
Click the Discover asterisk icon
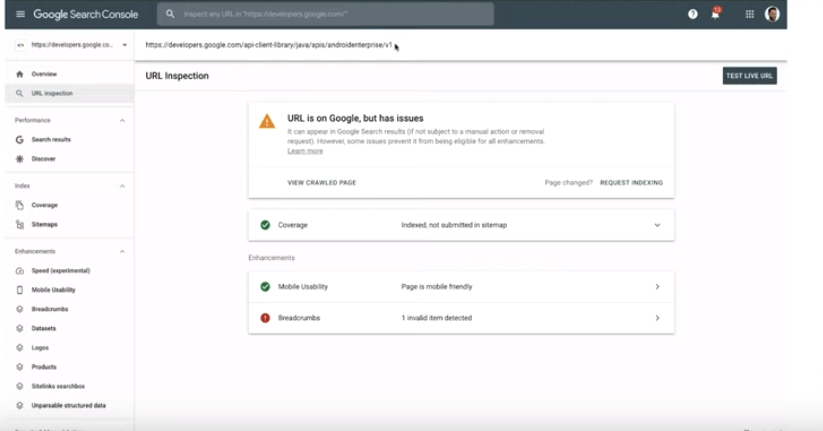pos(19,159)
